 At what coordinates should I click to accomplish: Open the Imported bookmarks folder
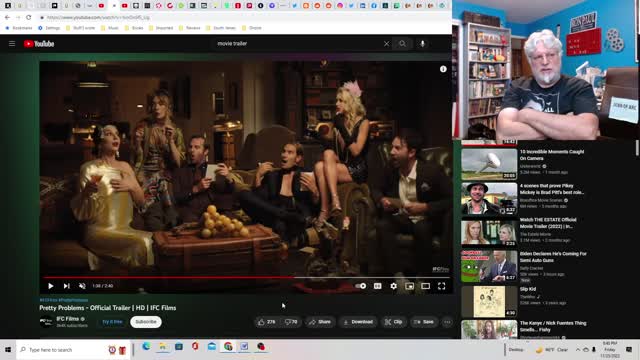pyautogui.click(x=161, y=28)
